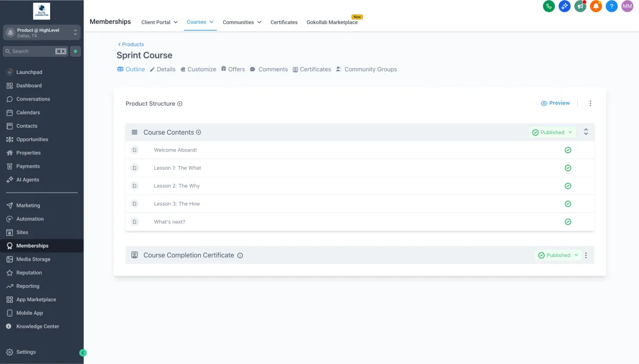
Task: Switch to the Offers tab
Action: [x=233, y=69]
